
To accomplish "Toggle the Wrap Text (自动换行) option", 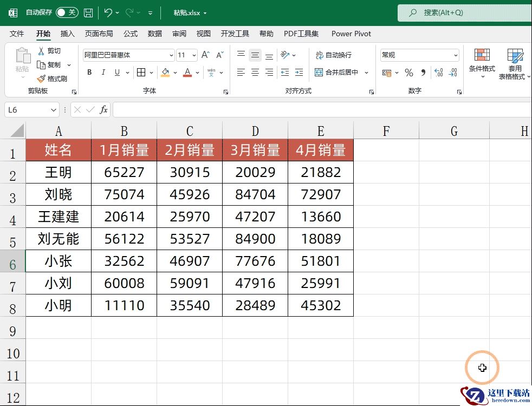I will click(x=333, y=55).
